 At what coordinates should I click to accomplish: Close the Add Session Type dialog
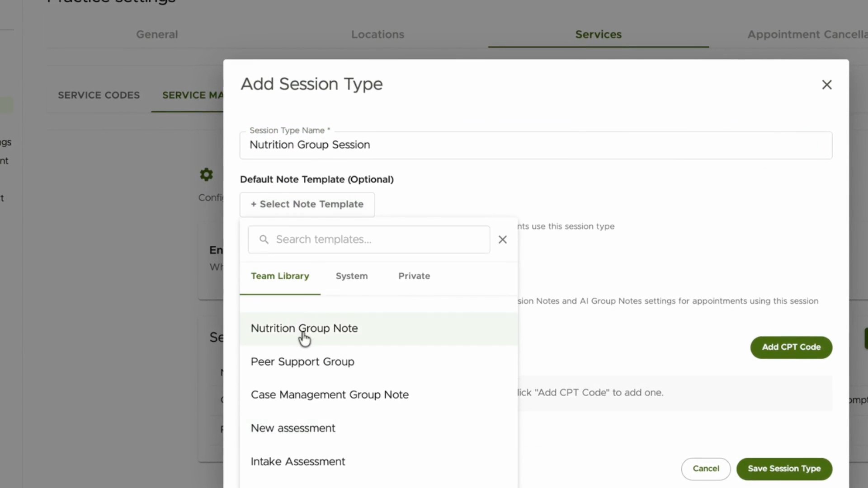point(826,84)
